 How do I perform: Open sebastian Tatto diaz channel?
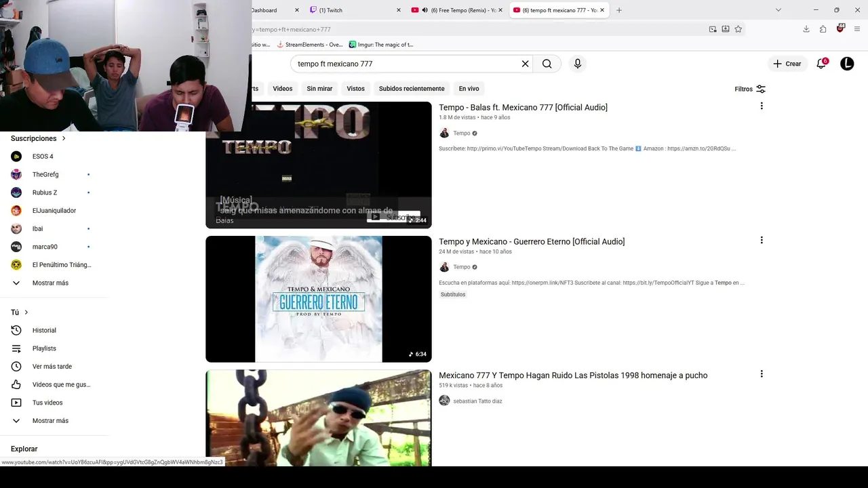click(x=477, y=401)
